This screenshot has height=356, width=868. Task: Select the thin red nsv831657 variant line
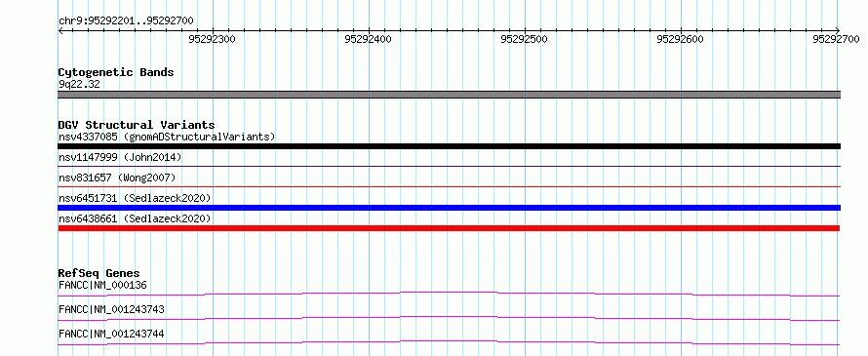coord(449,186)
